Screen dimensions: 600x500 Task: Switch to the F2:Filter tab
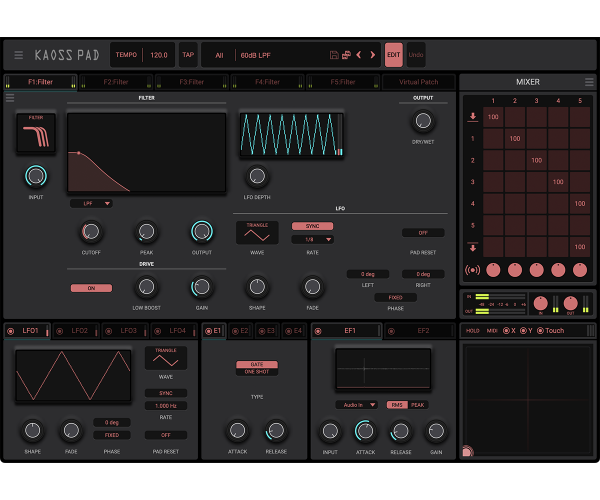coord(105,82)
